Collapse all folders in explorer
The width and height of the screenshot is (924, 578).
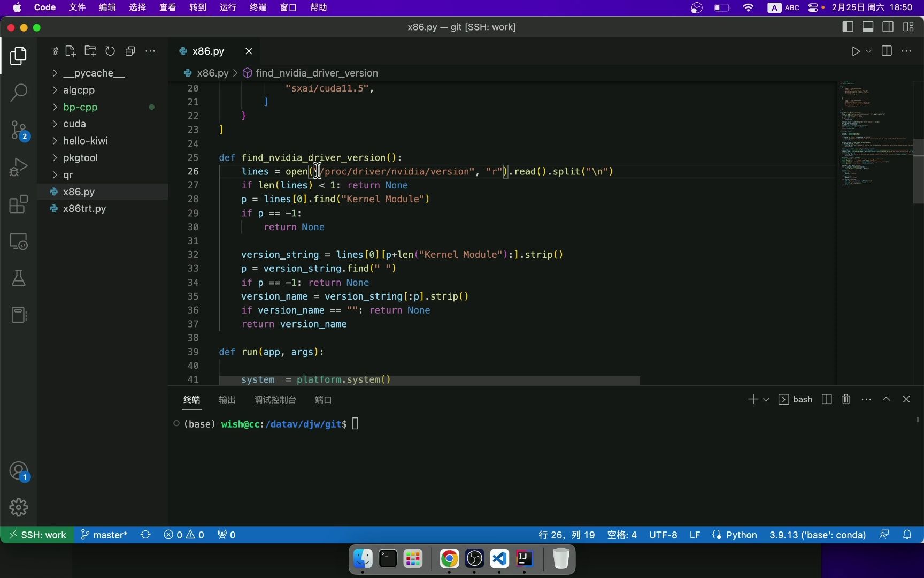pyautogui.click(x=130, y=51)
